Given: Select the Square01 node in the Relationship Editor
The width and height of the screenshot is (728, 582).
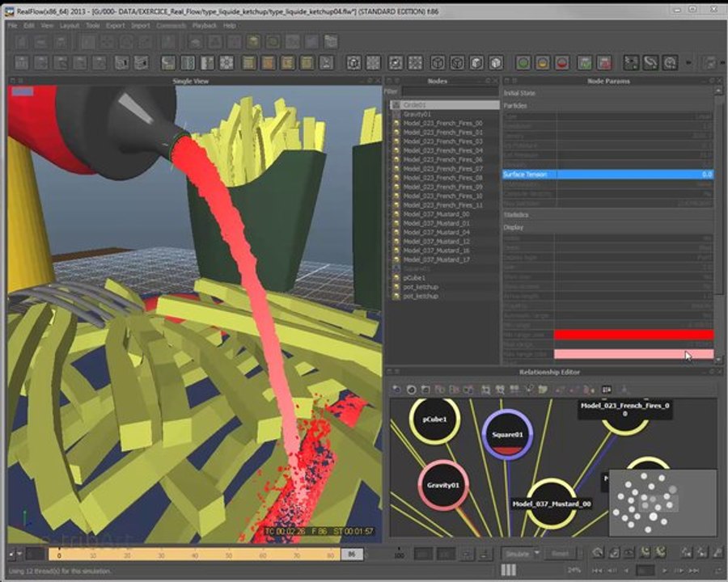Looking at the screenshot, I should [x=507, y=435].
